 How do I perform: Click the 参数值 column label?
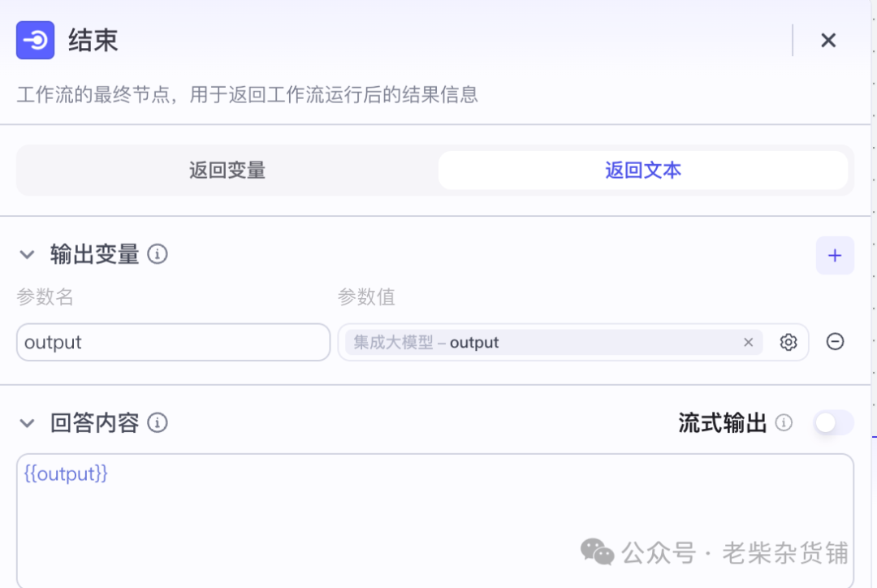pyautogui.click(x=366, y=297)
